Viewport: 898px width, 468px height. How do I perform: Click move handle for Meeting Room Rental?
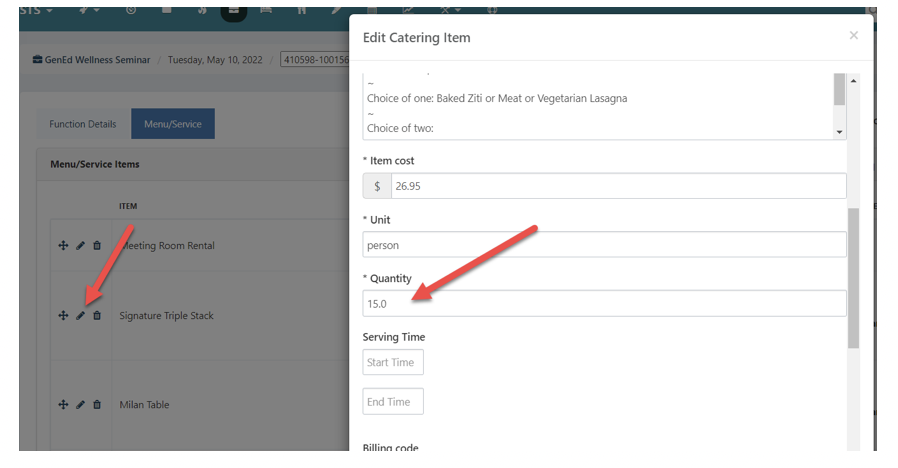pyautogui.click(x=63, y=246)
